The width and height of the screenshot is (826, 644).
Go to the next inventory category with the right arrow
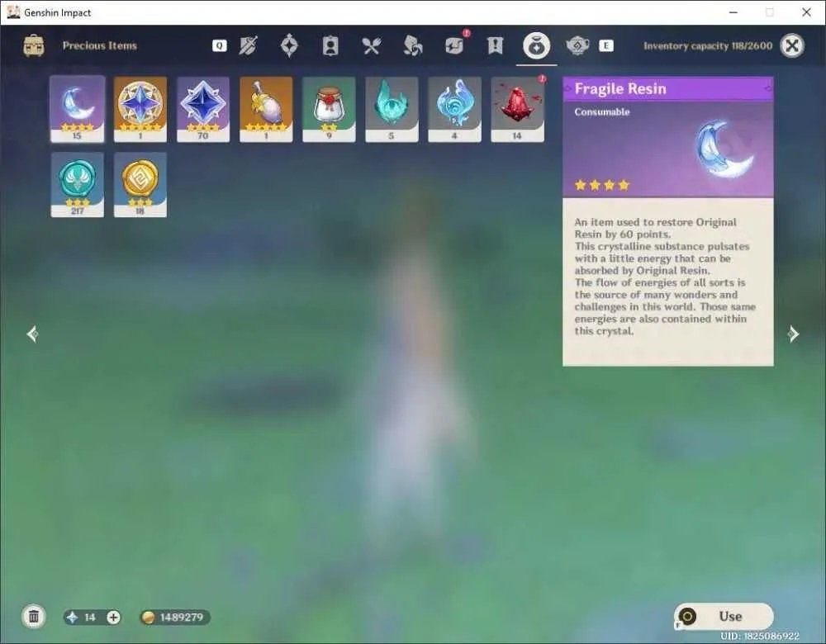pyautogui.click(x=793, y=334)
